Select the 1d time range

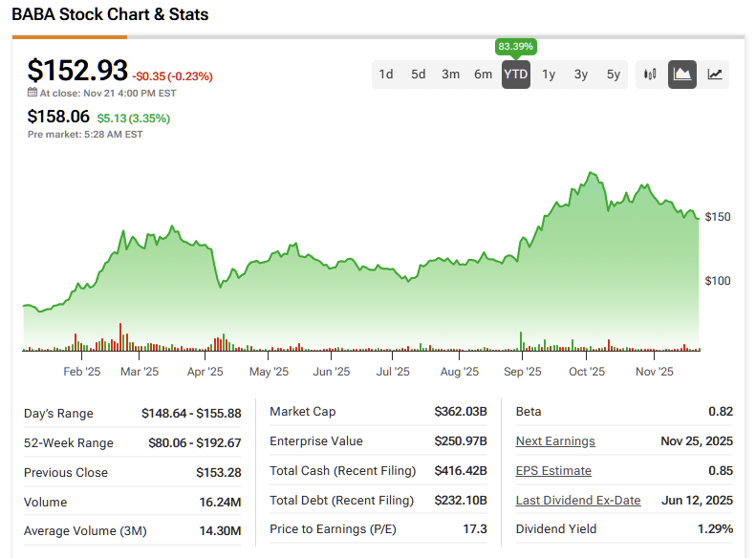tap(386, 75)
